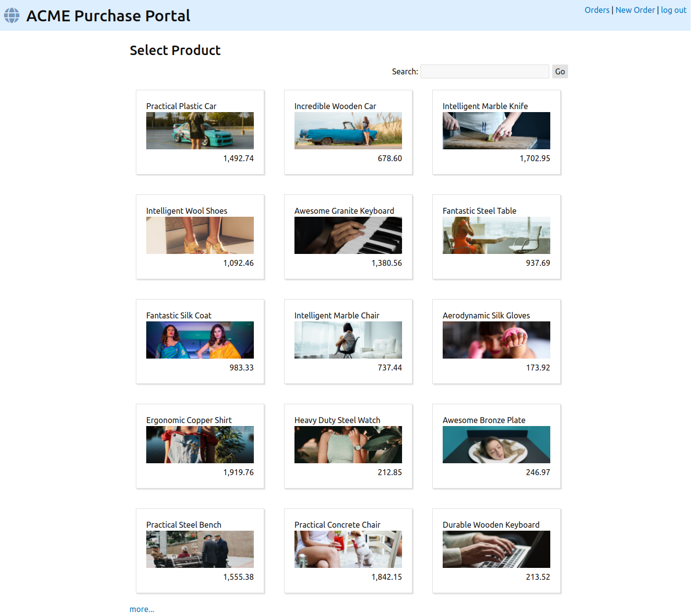This screenshot has height=616, width=698.
Task: Click the 'Fantastic Silk Coat' title
Action: click(178, 315)
